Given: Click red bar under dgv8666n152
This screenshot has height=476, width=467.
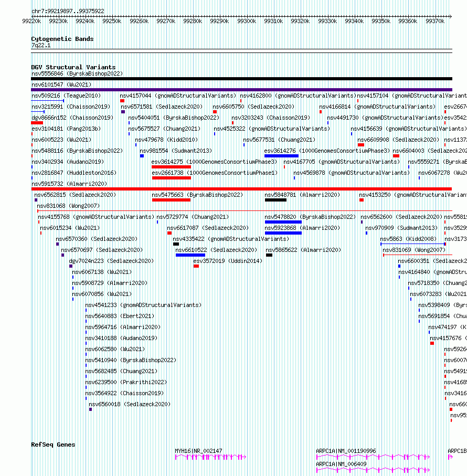Looking at the screenshot, I should point(37,123).
